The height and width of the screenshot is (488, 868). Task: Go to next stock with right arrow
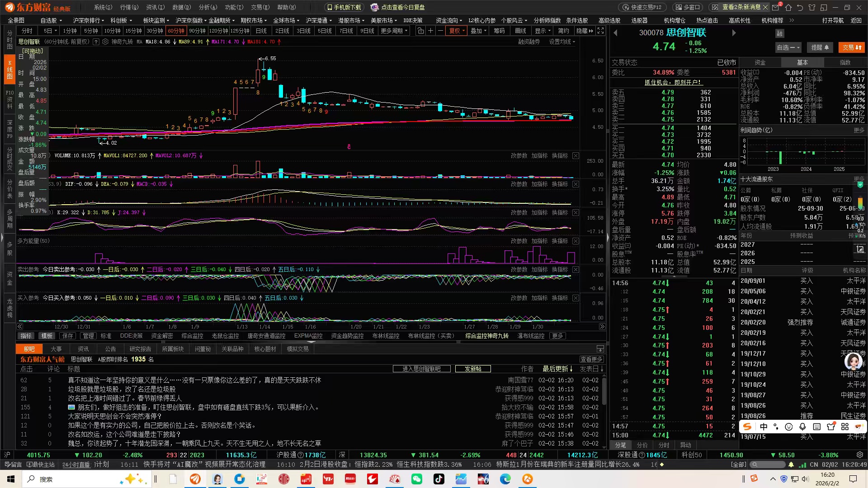[734, 33]
